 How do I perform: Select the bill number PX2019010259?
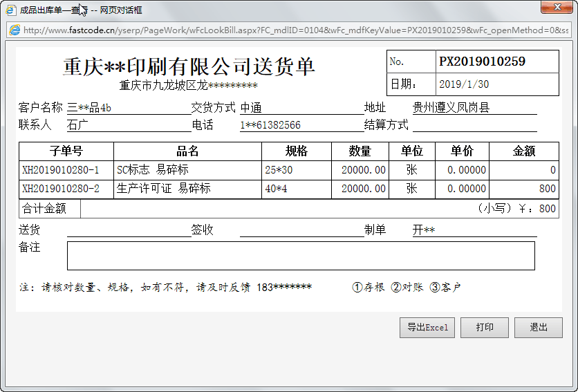click(x=482, y=62)
